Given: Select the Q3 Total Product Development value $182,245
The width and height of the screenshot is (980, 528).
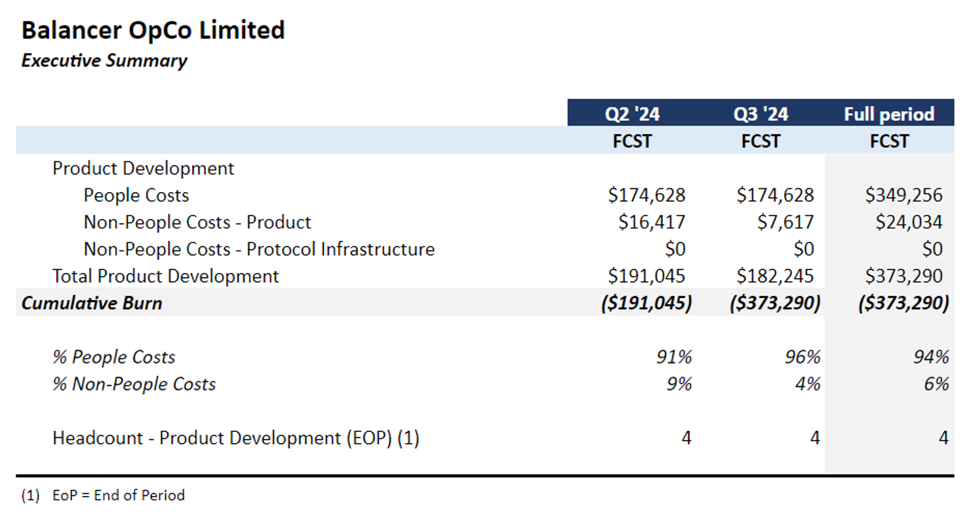Looking at the screenshot, I should 775,276.
